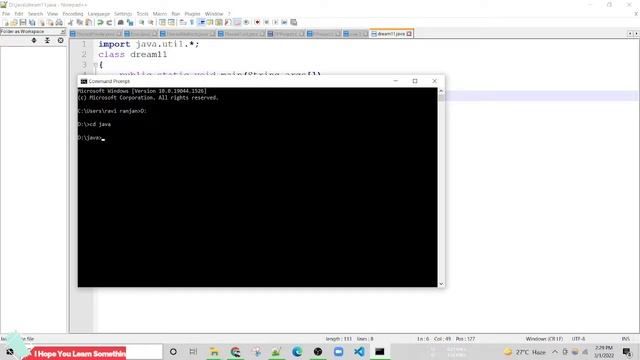Open the Search menu
Image resolution: width=640 pixels, height=360 pixels.
pyautogui.click(x=36, y=14)
